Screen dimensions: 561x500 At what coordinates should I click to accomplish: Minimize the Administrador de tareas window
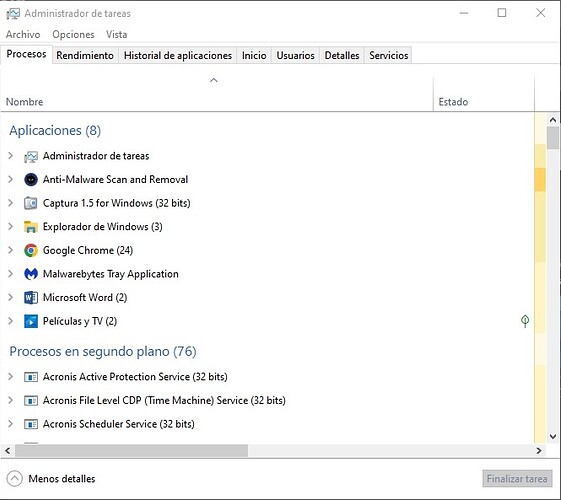(x=464, y=13)
